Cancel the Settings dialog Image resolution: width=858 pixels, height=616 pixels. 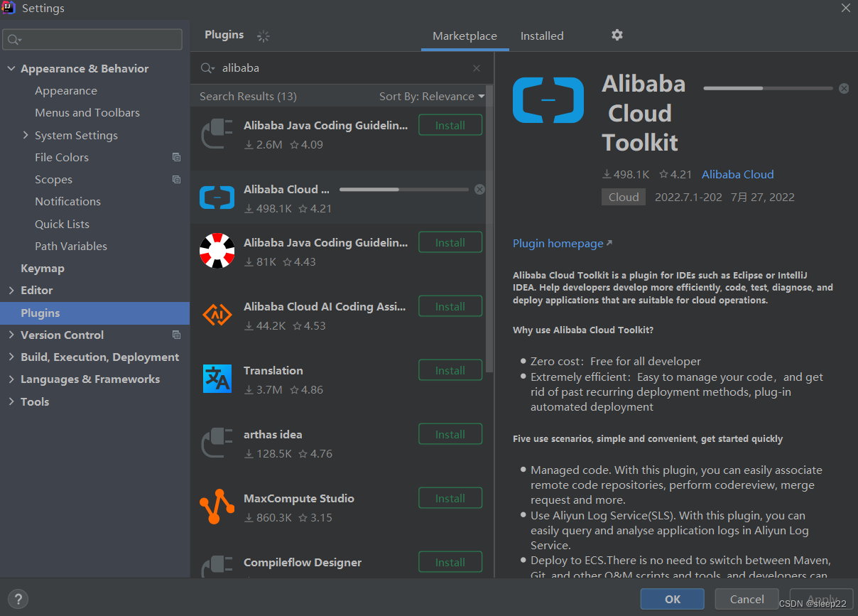click(747, 599)
